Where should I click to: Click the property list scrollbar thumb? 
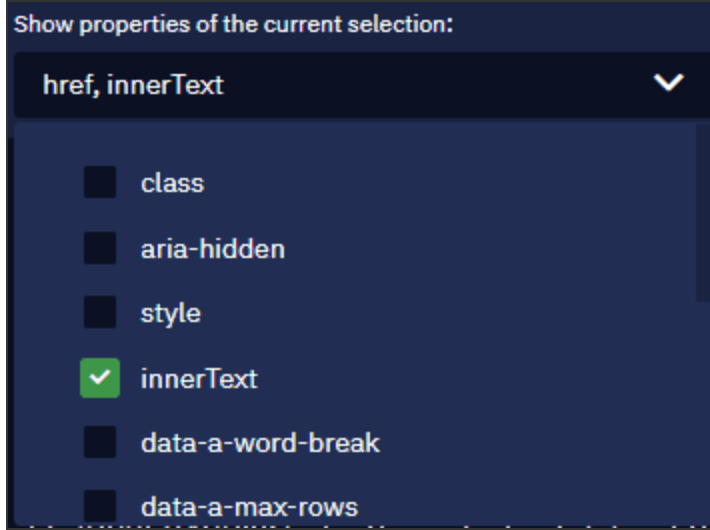[703, 212]
